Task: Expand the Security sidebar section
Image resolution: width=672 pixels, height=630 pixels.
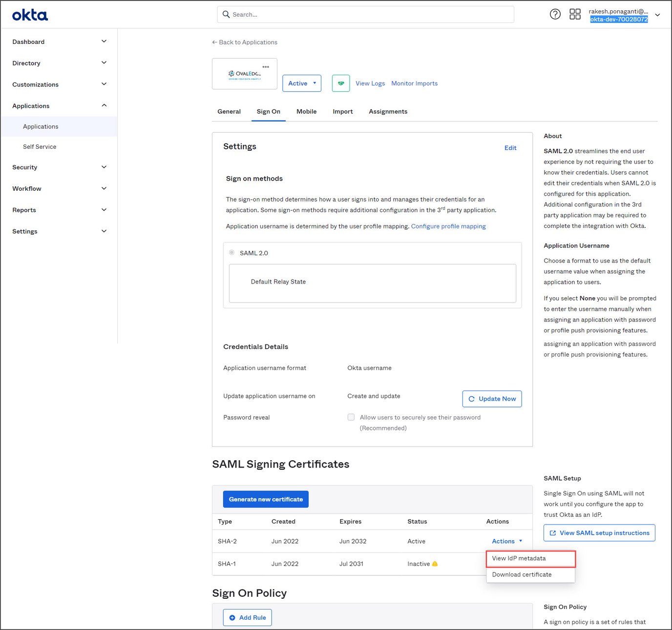Action: 58,167
